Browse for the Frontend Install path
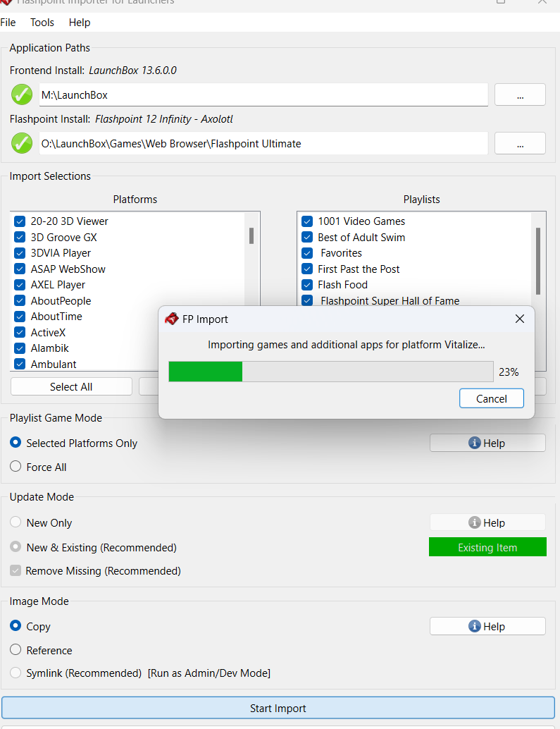 tap(520, 95)
